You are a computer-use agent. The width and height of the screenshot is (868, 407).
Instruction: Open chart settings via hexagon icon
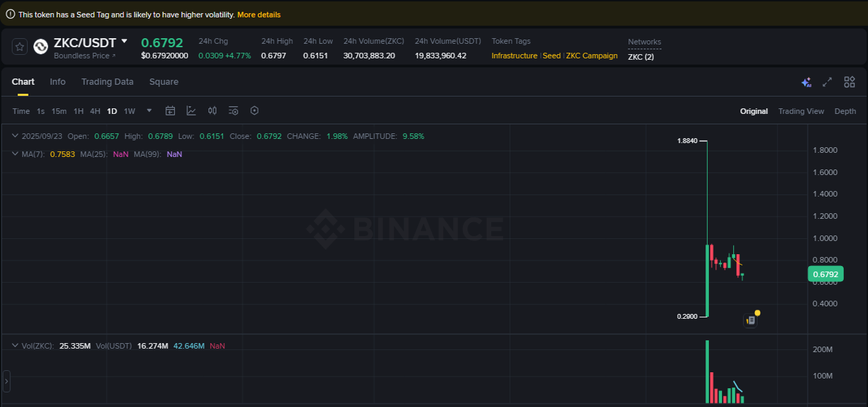[x=254, y=110]
